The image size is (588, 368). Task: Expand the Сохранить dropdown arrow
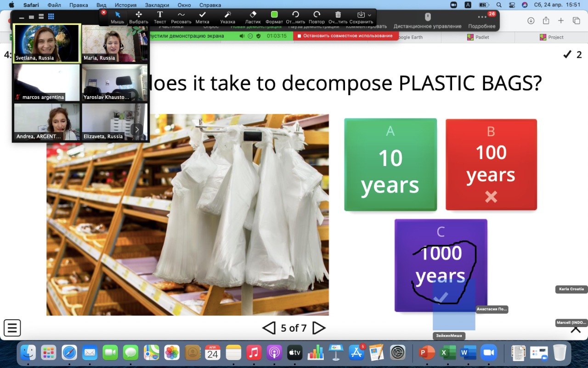point(369,15)
